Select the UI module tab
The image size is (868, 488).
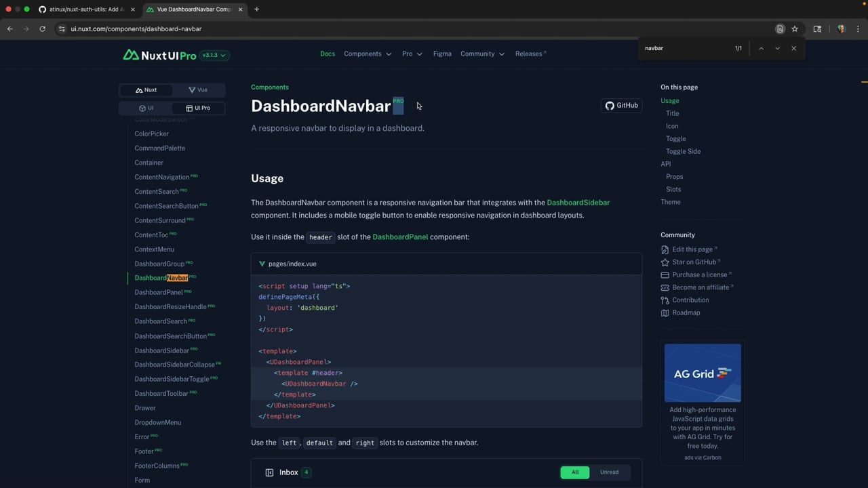(x=146, y=108)
